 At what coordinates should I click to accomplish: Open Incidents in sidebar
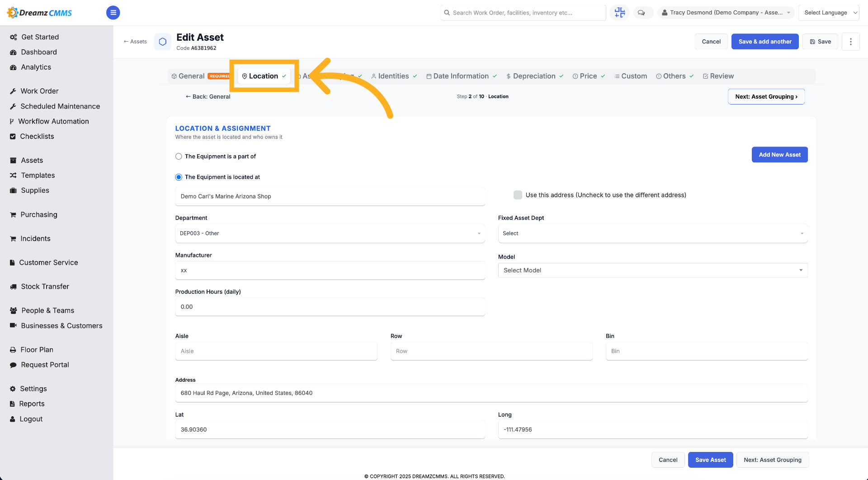click(x=30, y=238)
